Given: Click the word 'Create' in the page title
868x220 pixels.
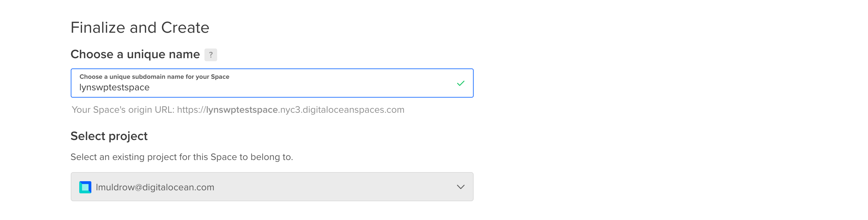Looking at the screenshot, I should pos(185,27).
